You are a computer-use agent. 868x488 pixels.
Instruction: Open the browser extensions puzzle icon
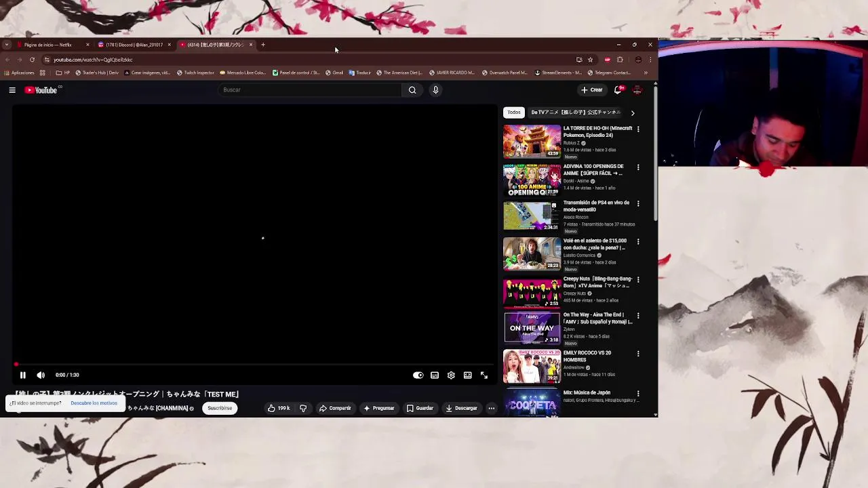point(620,60)
